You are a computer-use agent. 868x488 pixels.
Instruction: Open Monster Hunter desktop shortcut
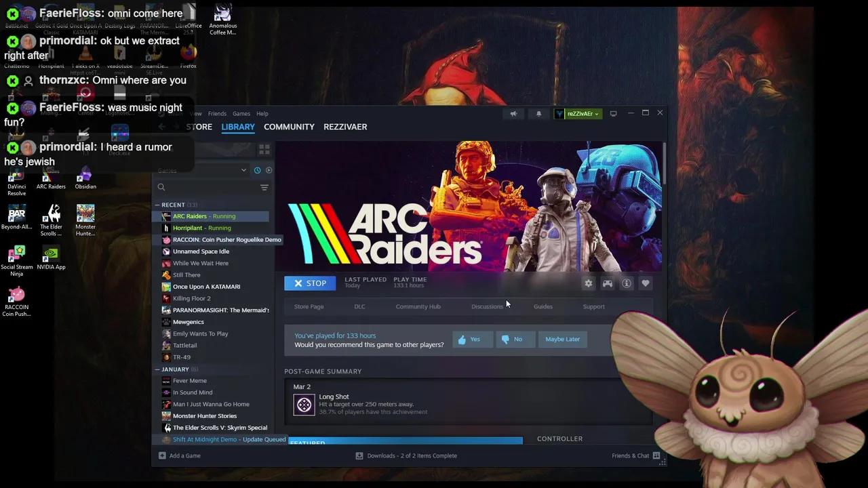85,220
